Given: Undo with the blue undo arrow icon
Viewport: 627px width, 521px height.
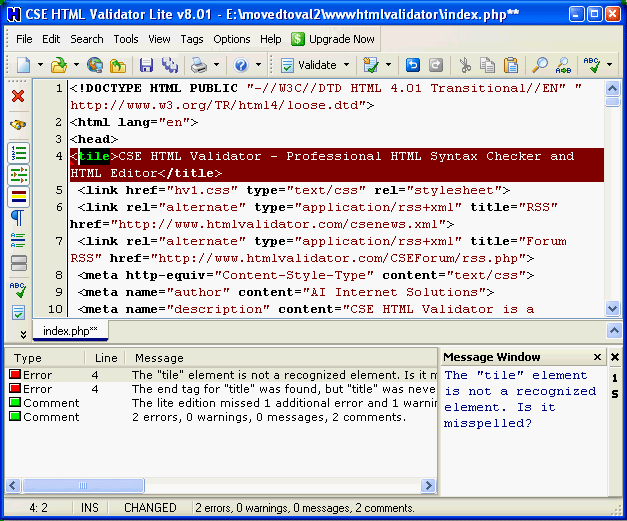Looking at the screenshot, I should point(413,65).
